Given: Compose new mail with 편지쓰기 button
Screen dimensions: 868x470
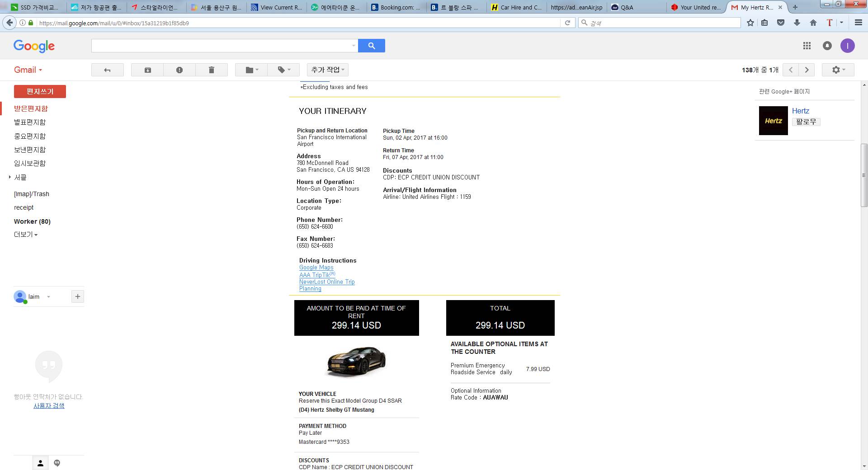Looking at the screenshot, I should click(40, 91).
